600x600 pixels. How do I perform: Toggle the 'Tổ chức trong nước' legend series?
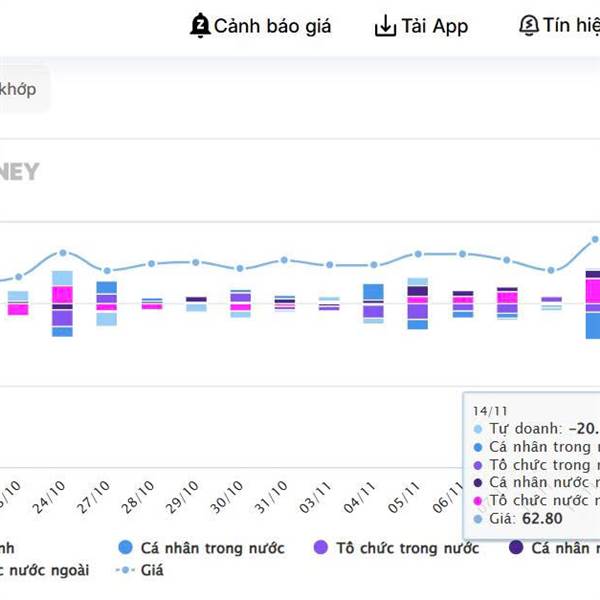pyautogui.click(x=407, y=548)
